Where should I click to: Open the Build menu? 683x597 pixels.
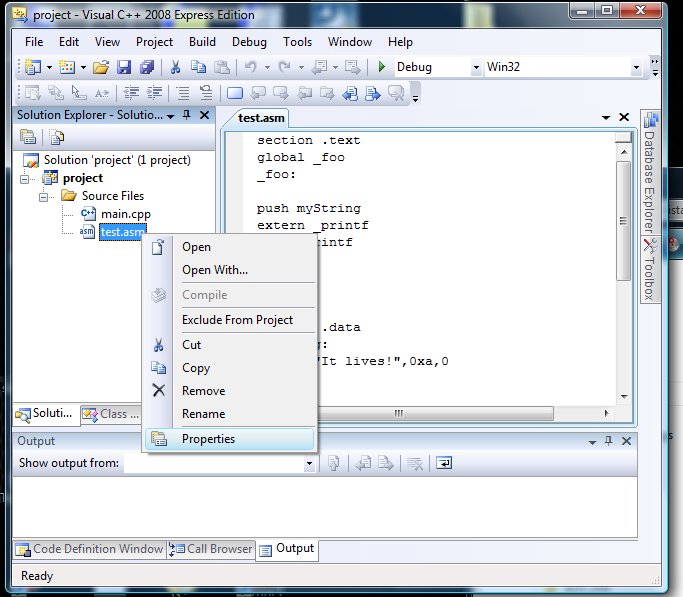pos(202,42)
